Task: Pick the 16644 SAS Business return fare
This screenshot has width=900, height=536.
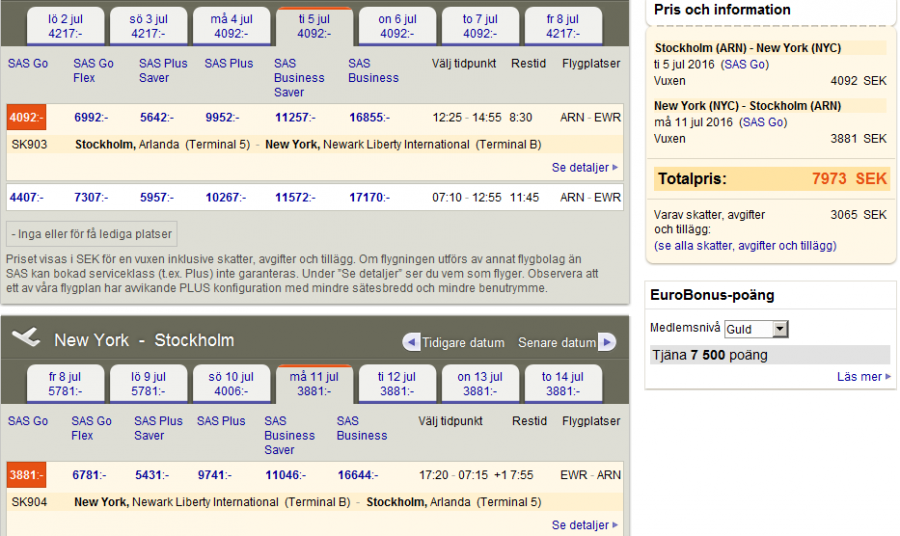Action: click(359, 475)
